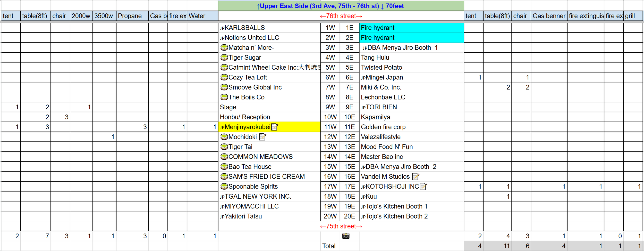Select the Yakitori Tatsu cell
This screenshot has width=644, height=251.
[x=269, y=216]
